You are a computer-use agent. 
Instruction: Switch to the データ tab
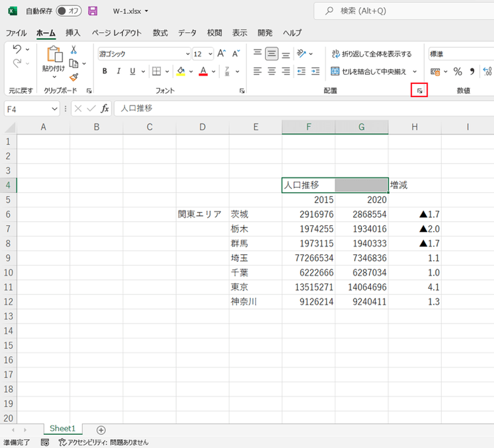point(187,33)
